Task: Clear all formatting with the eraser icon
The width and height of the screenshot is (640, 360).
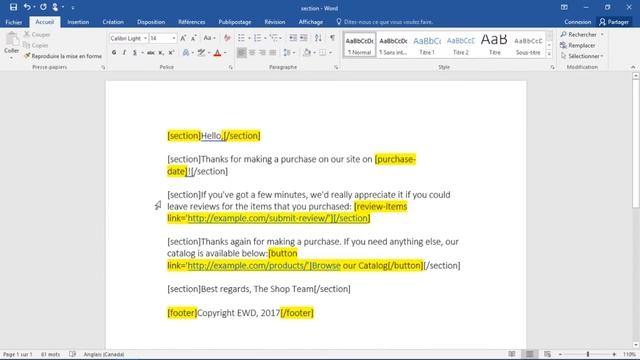Action: click(x=227, y=38)
